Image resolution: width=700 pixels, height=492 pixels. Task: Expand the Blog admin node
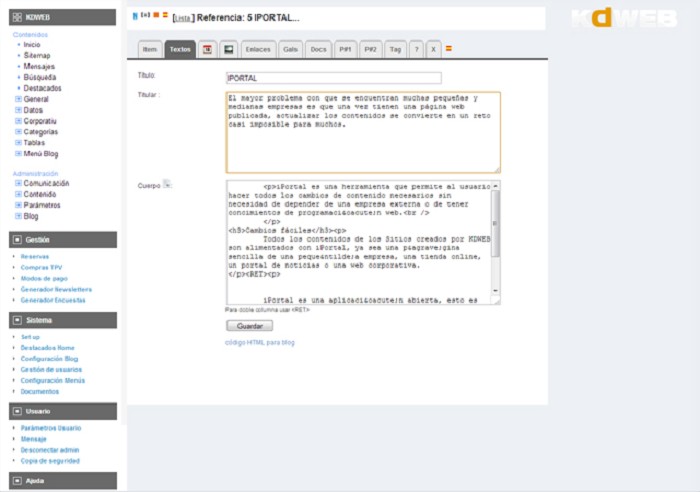pos(18,216)
